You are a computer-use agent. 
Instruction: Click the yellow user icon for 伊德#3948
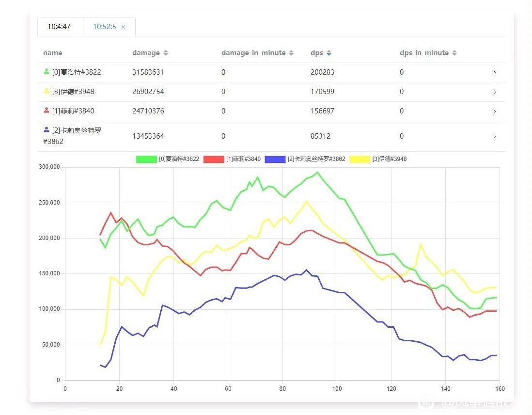47,91
